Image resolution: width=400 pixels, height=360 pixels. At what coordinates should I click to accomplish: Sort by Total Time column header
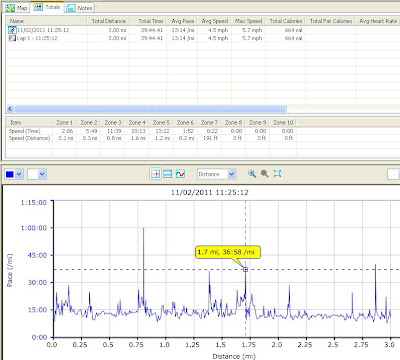148,21
